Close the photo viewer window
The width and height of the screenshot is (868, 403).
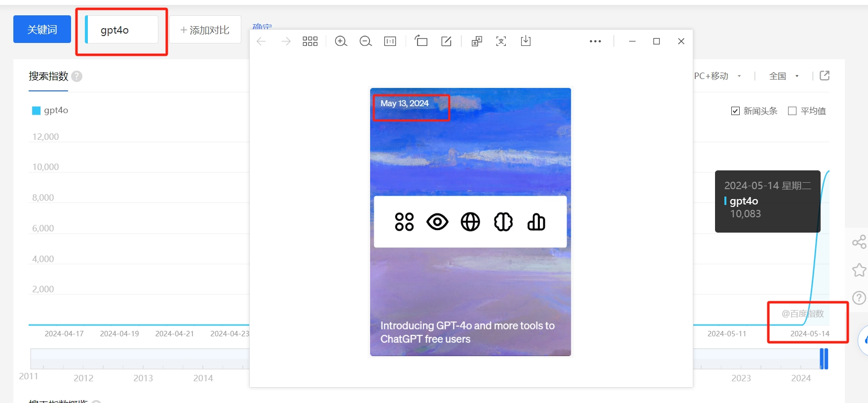pyautogui.click(x=681, y=41)
